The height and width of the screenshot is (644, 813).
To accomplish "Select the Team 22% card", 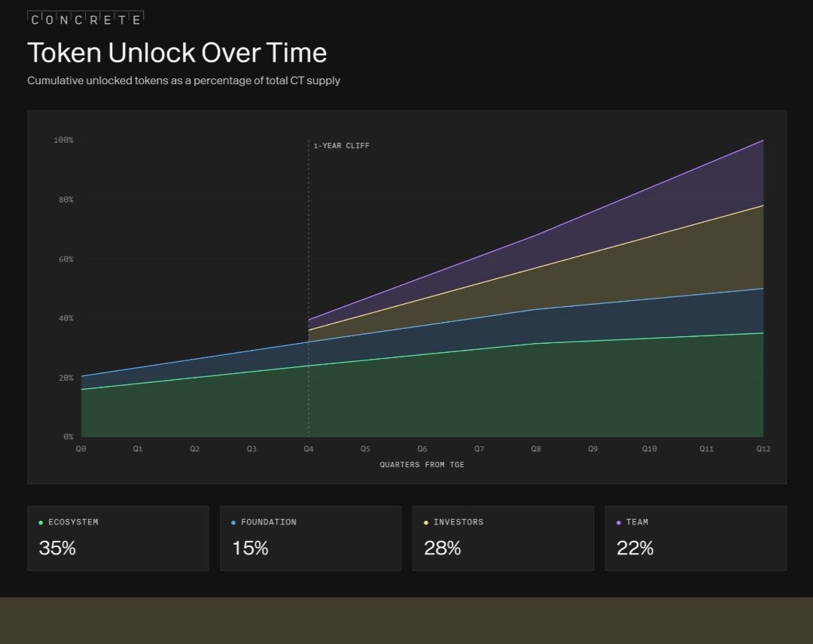I will (x=696, y=539).
